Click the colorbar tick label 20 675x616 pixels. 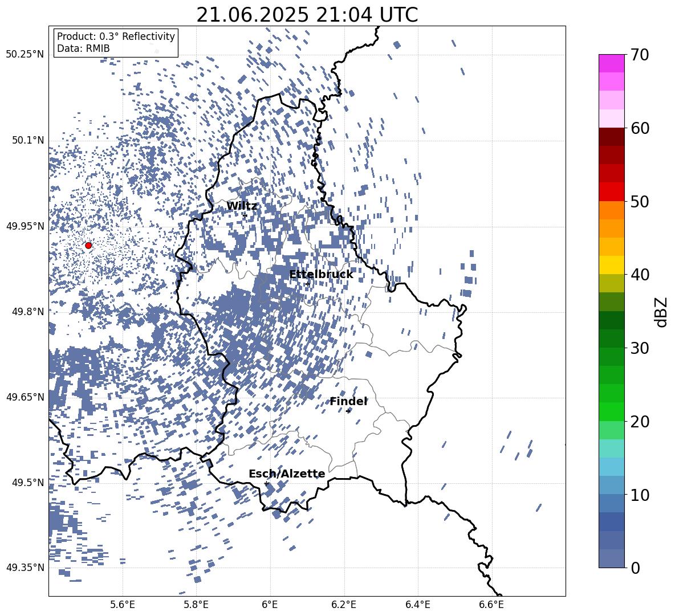tap(640, 421)
